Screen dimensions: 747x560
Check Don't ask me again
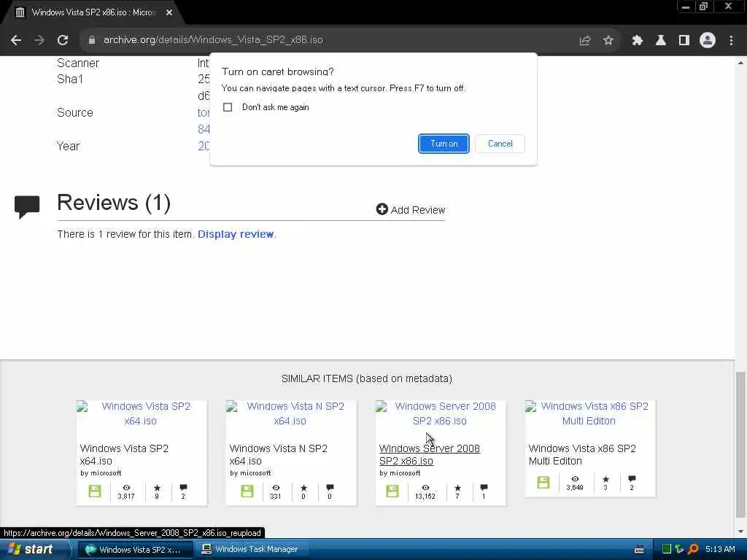click(x=228, y=107)
